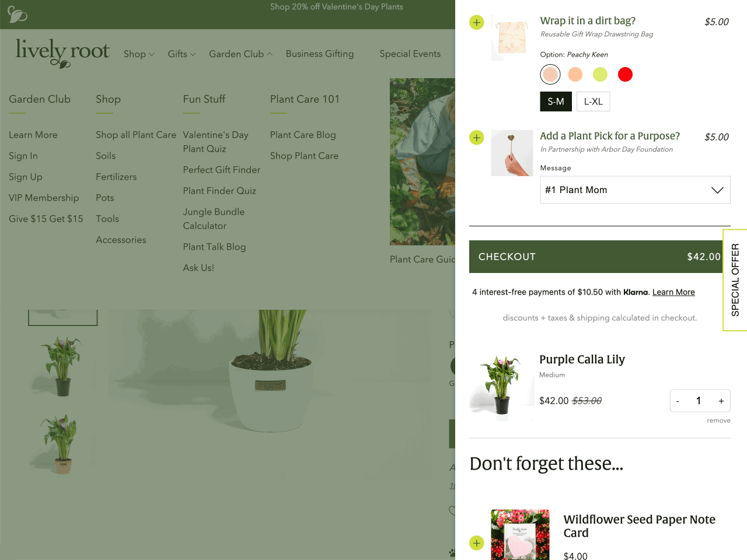Remove Purple Calla Lily from cart
The image size is (747, 560).
(x=718, y=421)
